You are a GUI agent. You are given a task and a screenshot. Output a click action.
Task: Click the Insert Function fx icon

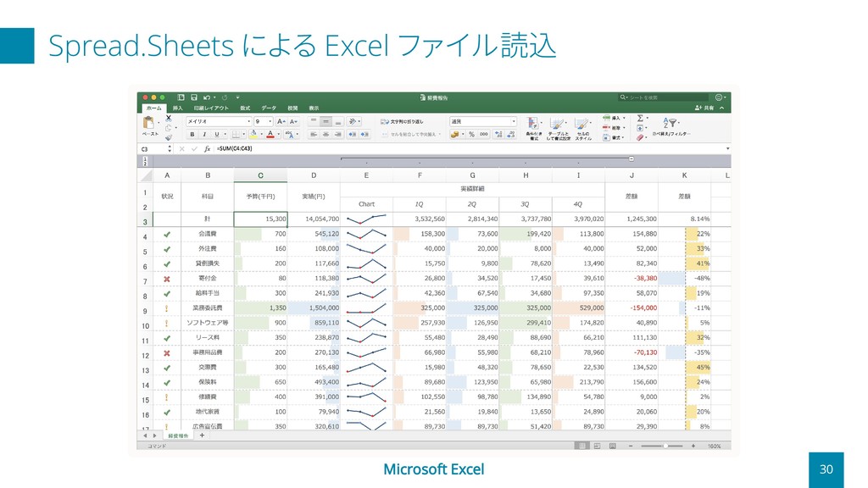click(x=207, y=149)
